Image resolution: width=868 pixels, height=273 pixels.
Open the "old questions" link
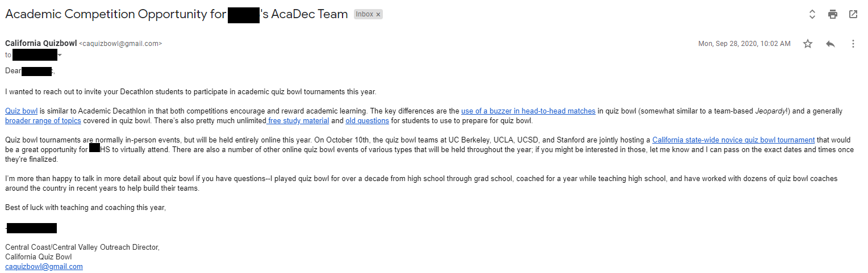click(367, 121)
